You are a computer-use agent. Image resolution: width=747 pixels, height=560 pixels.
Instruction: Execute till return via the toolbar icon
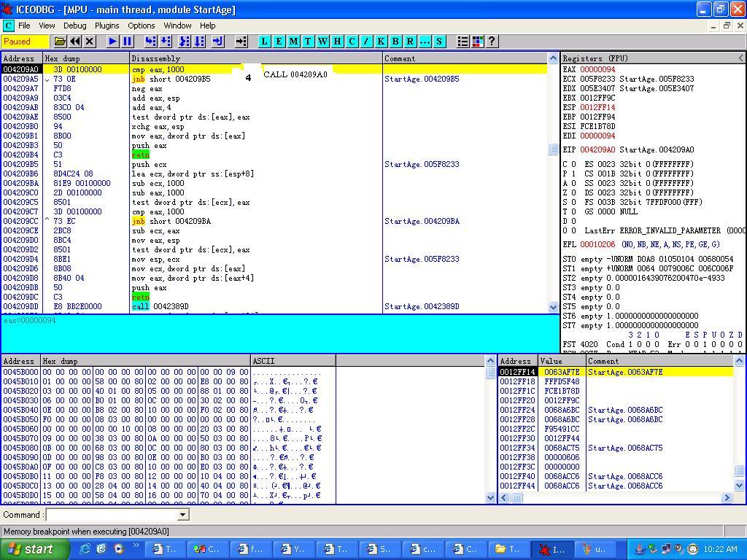pos(218,42)
